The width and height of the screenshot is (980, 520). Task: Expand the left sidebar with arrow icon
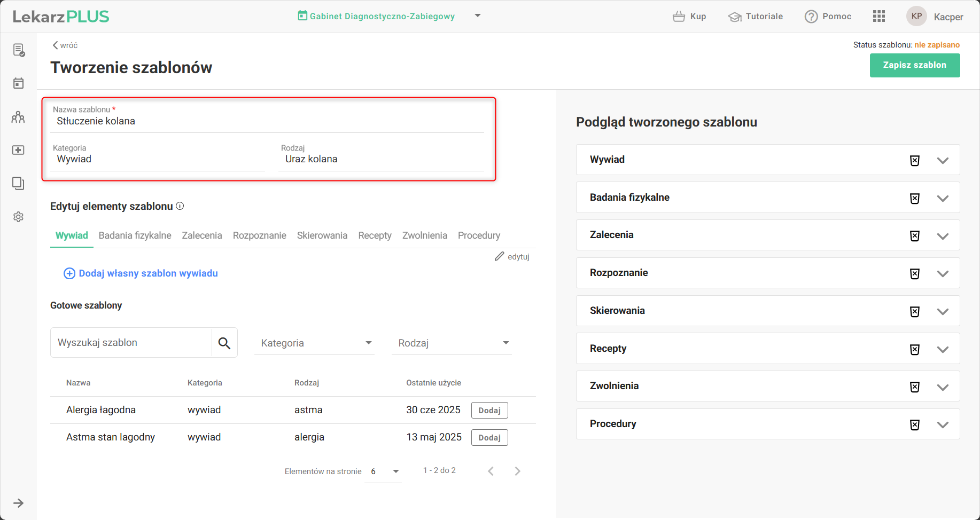tap(19, 503)
